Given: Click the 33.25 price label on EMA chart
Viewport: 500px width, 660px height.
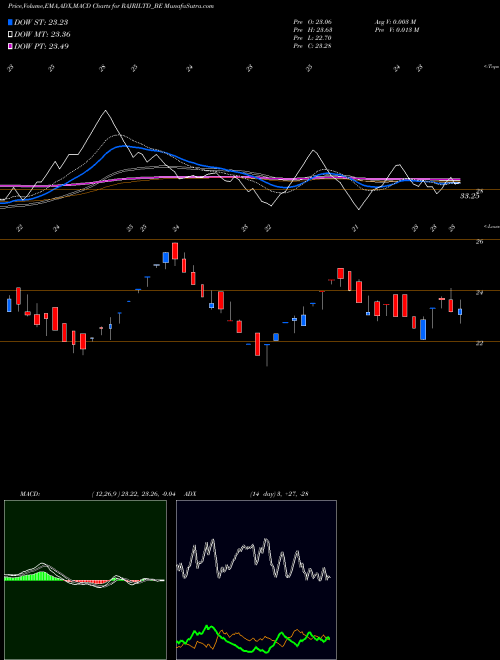Looking at the screenshot, I should (x=470, y=196).
